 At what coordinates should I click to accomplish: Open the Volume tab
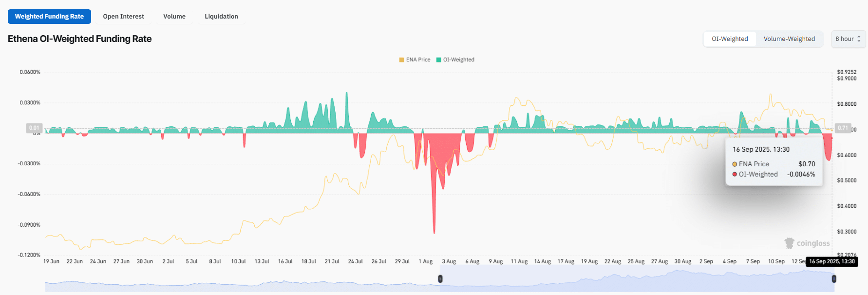point(174,17)
